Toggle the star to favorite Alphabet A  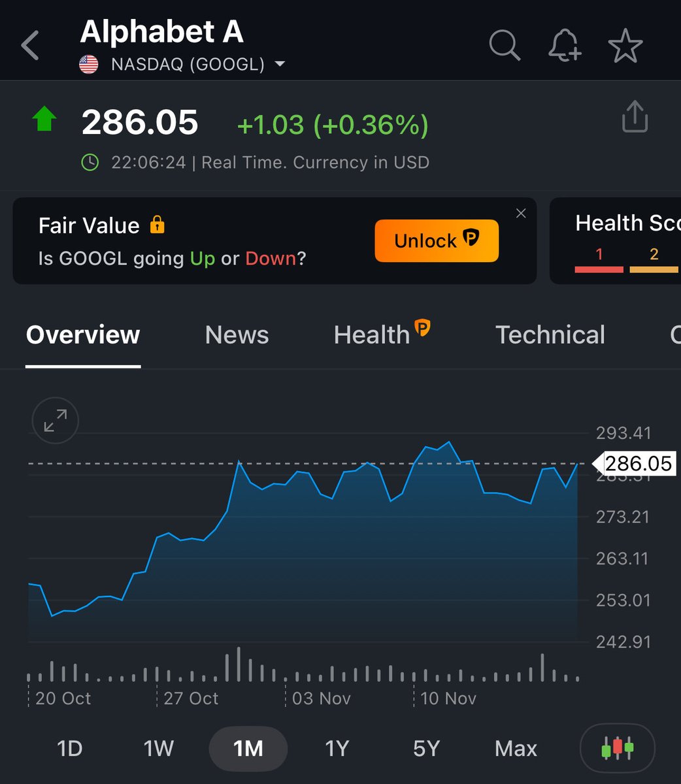(625, 45)
